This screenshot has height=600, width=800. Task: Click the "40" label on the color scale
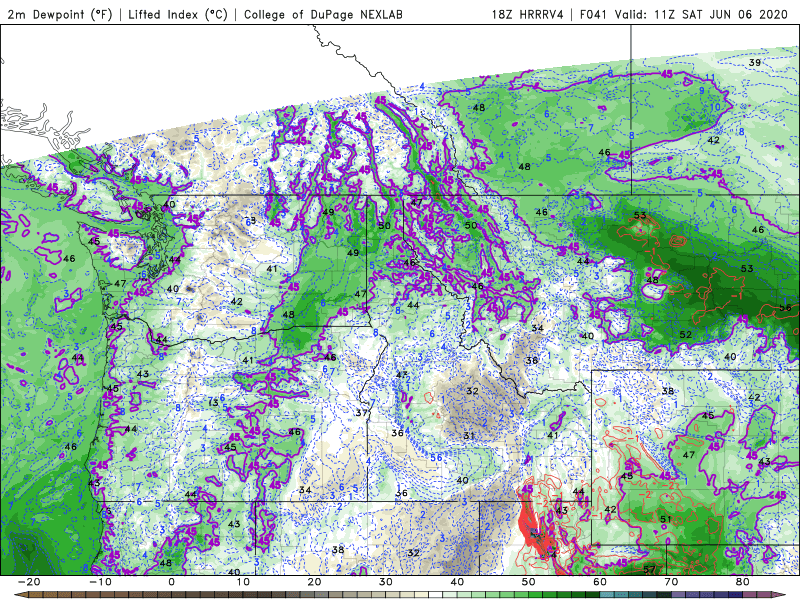pyautogui.click(x=457, y=582)
